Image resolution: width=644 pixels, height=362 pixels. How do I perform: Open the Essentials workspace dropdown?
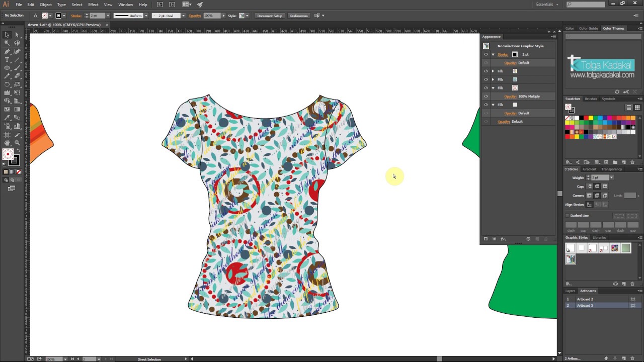click(x=547, y=5)
